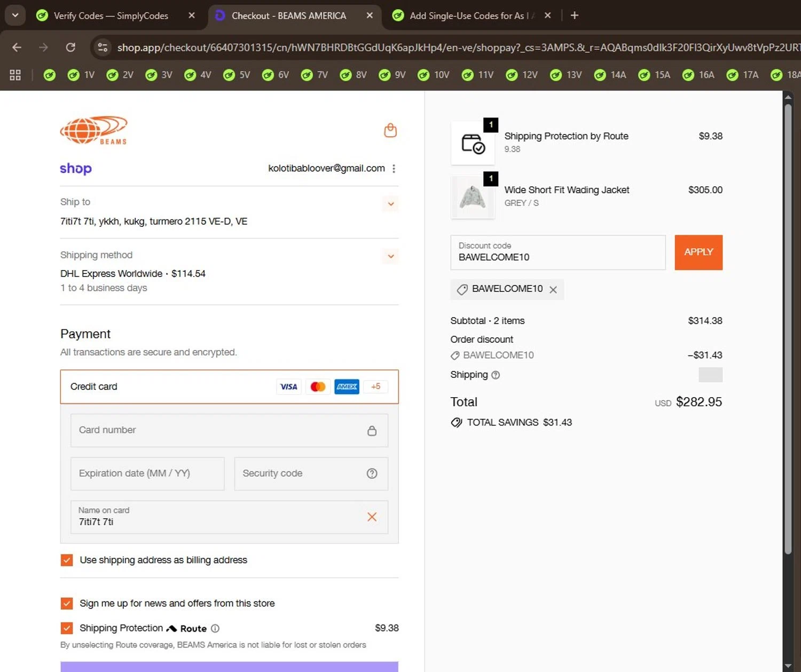This screenshot has height=672, width=801.
Task: Click the security code help icon
Action: tap(372, 473)
